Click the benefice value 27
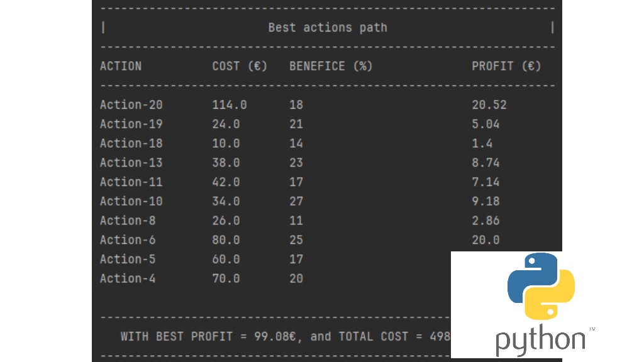The height and width of the screenshot is (362, 644). 296,201
